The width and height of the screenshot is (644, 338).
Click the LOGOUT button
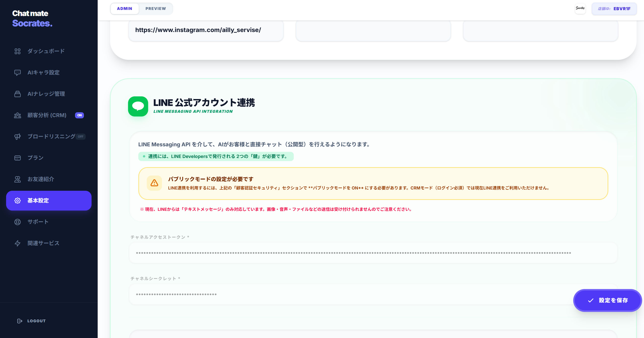[x=31, y=321]
